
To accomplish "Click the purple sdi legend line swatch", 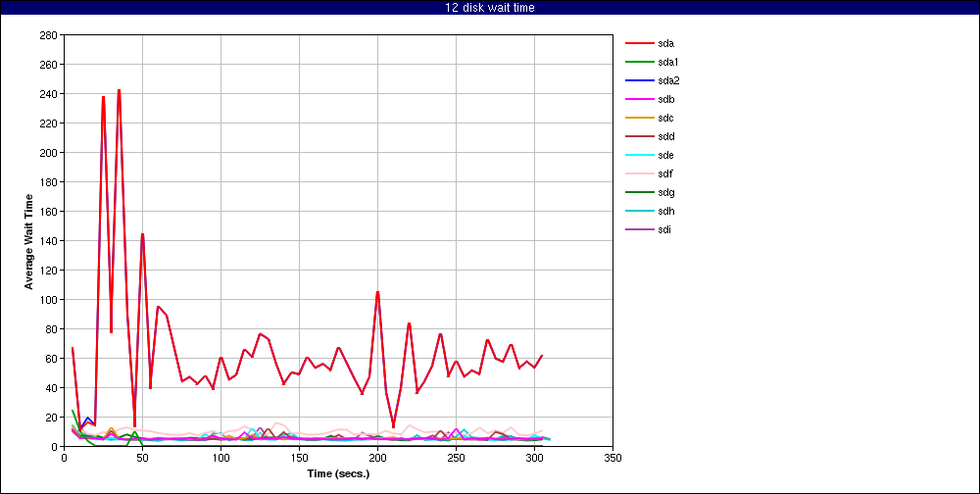I will pyautogui.click(x=638, y=229).
